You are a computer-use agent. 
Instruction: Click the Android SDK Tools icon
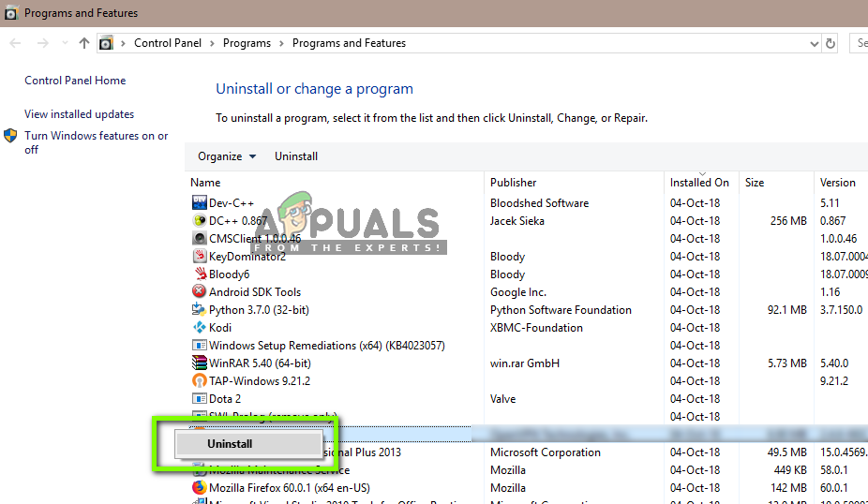[x=199, y=291]
